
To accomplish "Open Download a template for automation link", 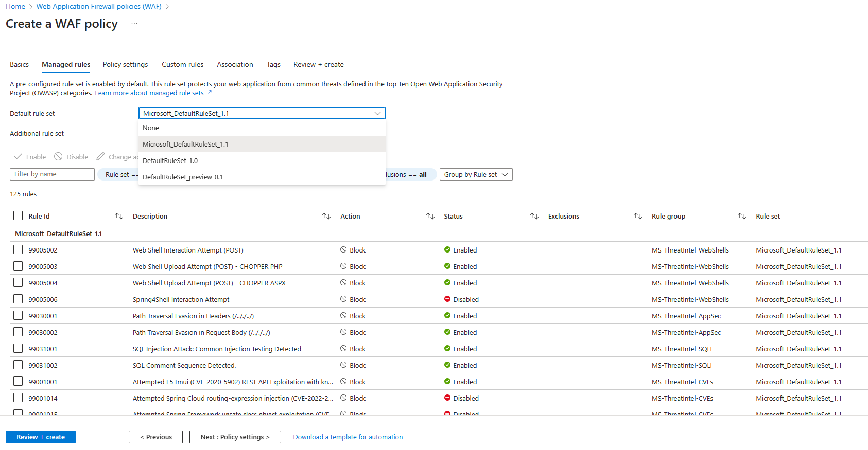I will [348, 437].
